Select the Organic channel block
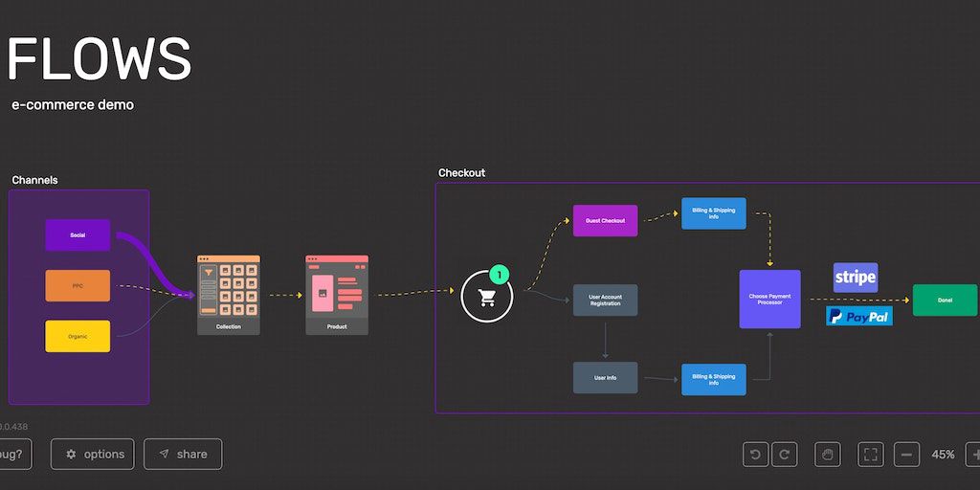 (x=78, y=336)
